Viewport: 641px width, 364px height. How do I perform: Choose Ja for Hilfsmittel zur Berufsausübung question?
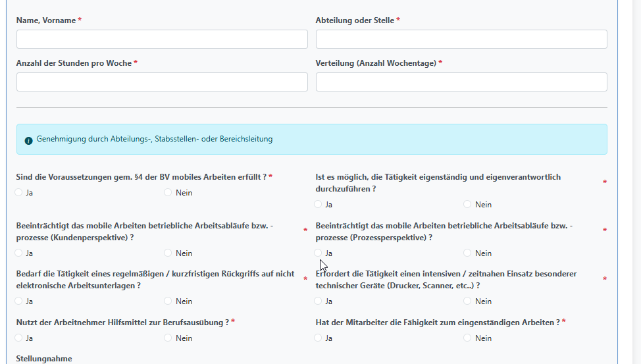click(18, 338)
